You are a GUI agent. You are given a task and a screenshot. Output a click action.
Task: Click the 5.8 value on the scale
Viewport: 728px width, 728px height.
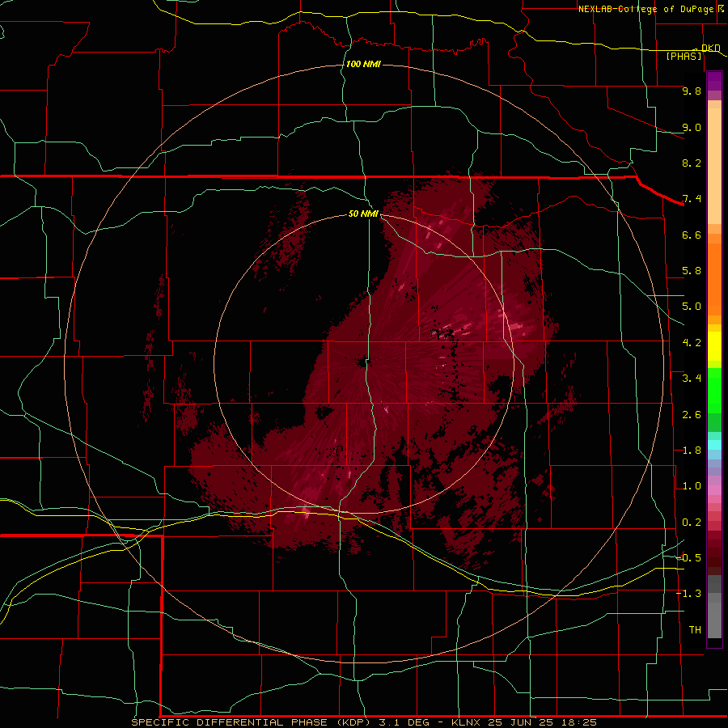(692, 271)
